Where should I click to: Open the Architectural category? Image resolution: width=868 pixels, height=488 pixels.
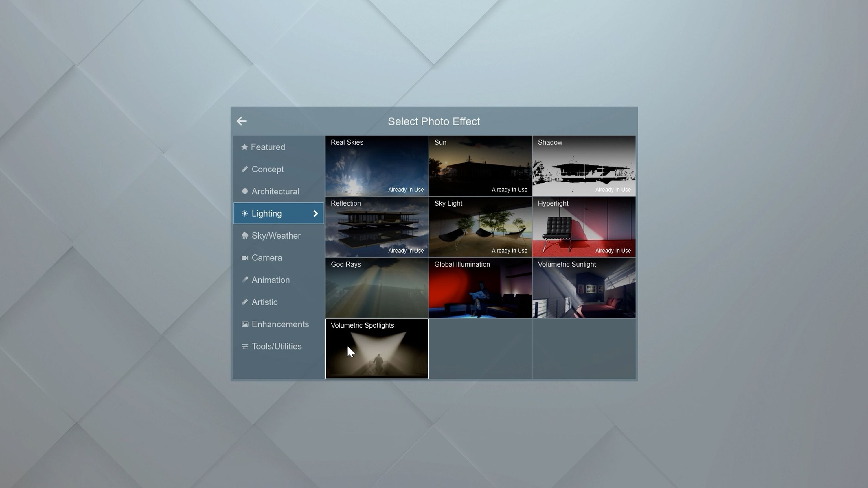click(279, 191)
